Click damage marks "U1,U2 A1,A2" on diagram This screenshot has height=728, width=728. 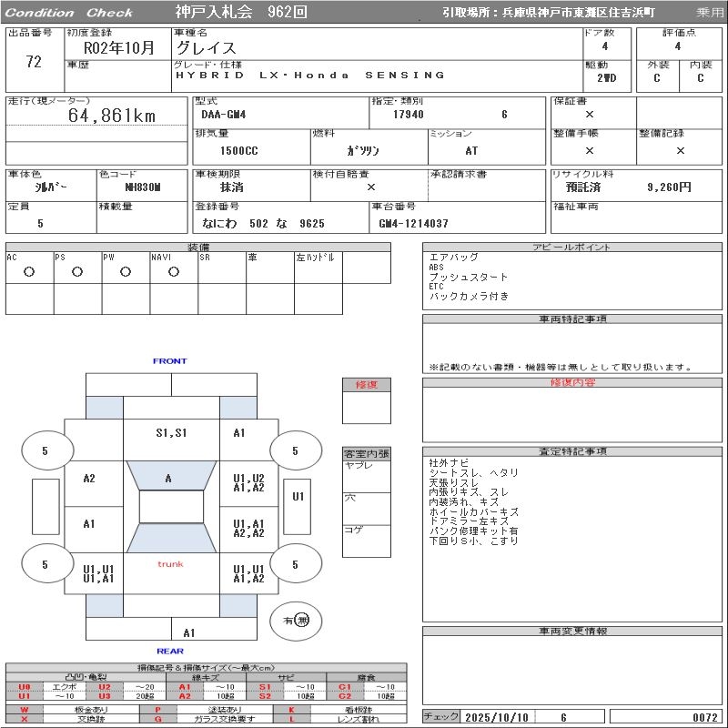[x=248, y=483]
